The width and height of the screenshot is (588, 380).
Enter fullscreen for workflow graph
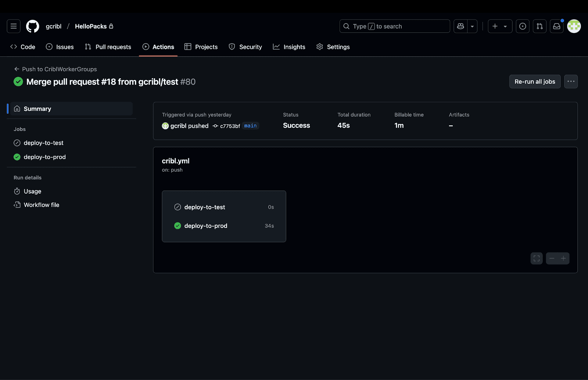coord(537,258)
